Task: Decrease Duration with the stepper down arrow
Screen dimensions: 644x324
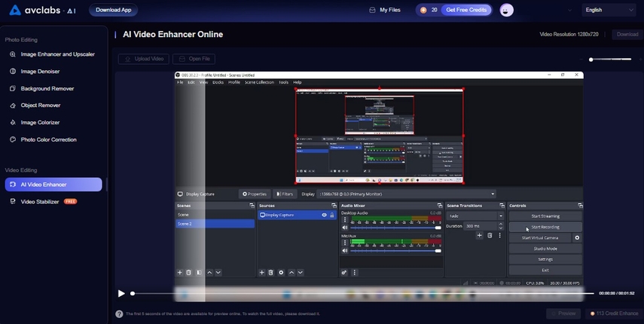Action: point(501,228)
